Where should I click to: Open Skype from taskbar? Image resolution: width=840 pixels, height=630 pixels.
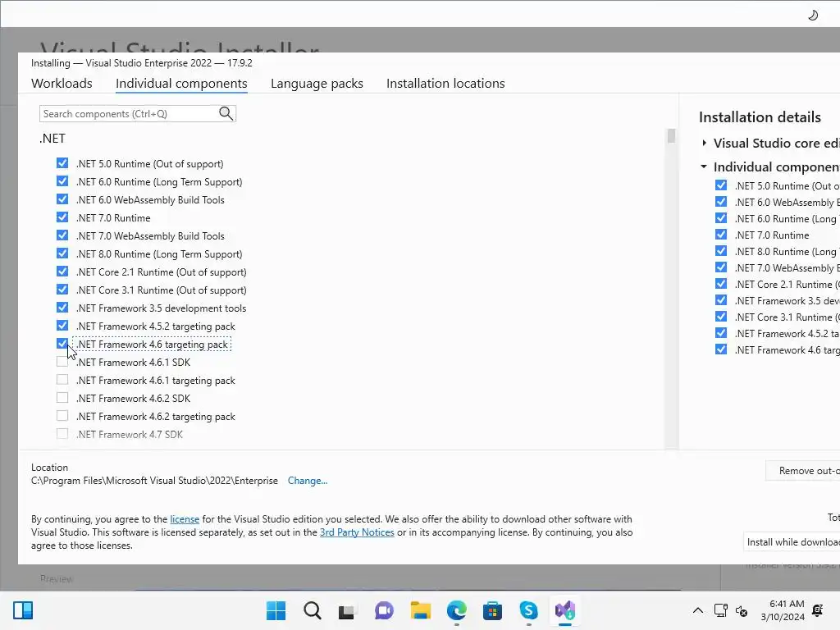click(x=529, y=610)
